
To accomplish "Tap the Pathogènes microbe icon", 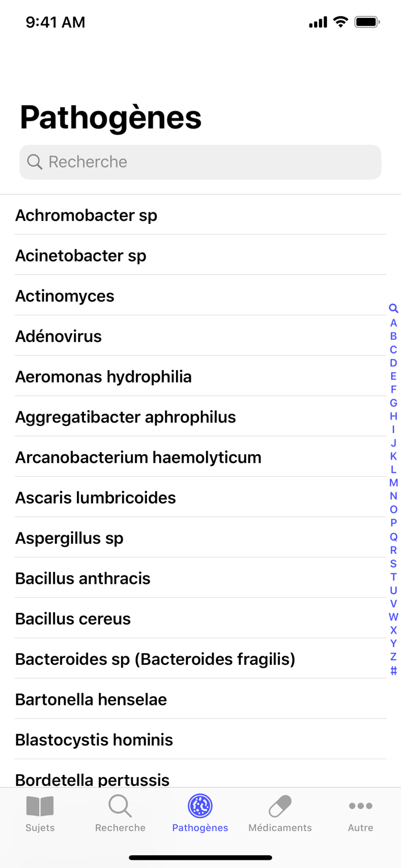I will 200,806.
